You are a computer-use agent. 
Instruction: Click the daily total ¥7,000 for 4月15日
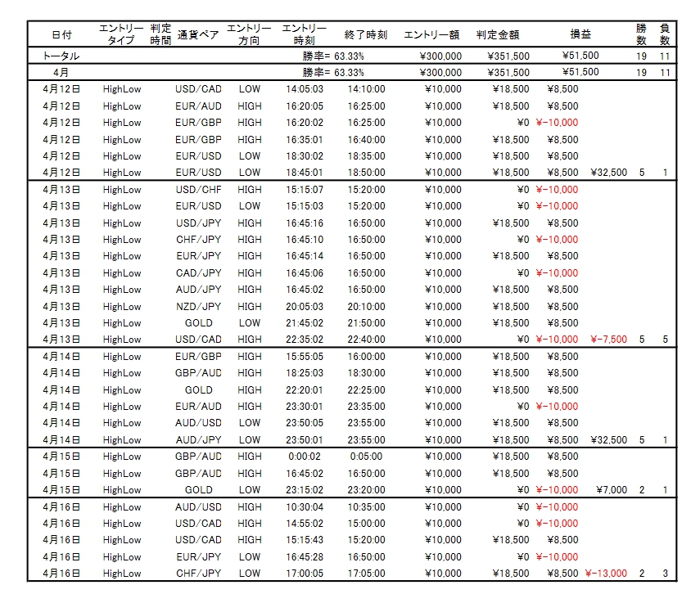click(x=612, y=490)
